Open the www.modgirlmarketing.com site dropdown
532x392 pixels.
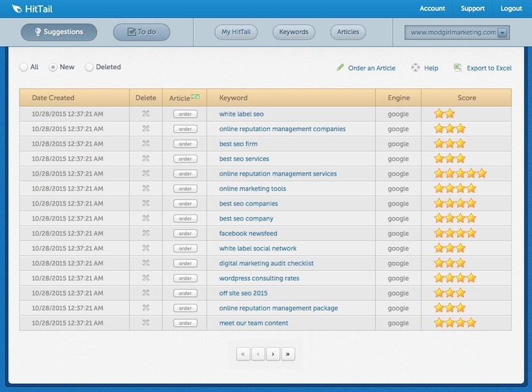tap(457, 33)
